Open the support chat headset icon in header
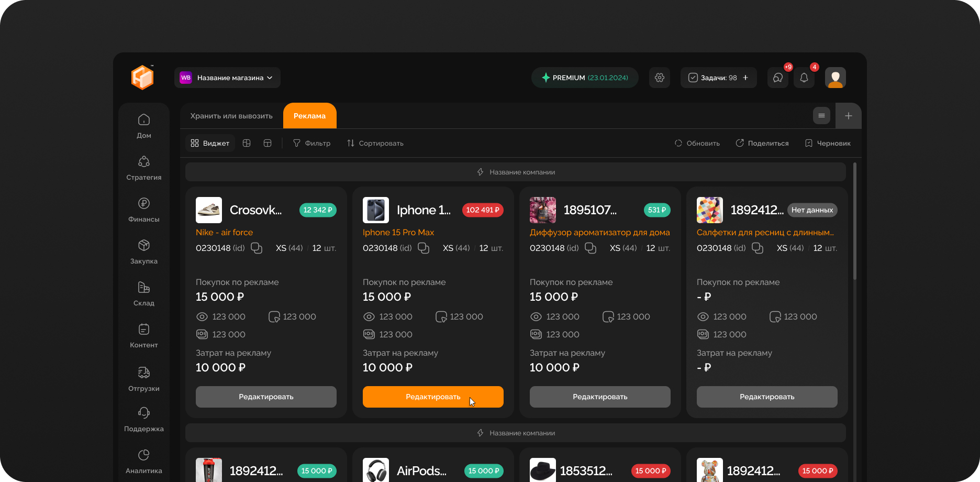Viewport: 980px width, 482px height. 778,78
